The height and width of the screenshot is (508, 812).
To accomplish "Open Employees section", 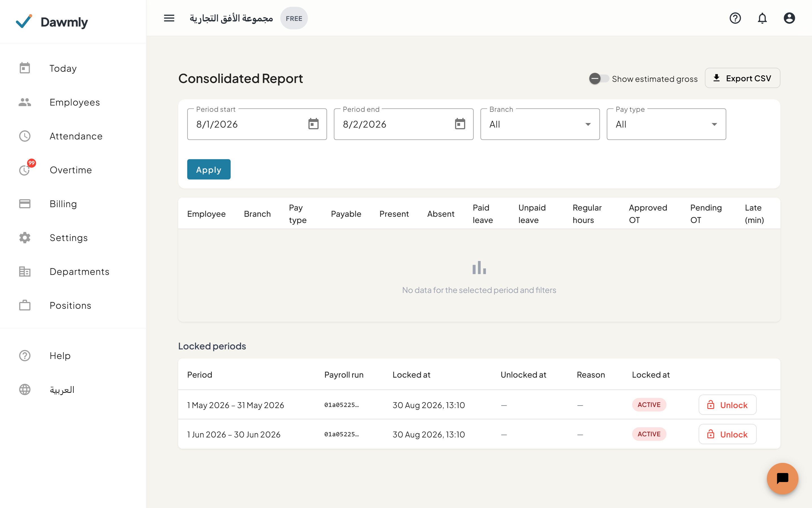I will click(x=73, y=102).
